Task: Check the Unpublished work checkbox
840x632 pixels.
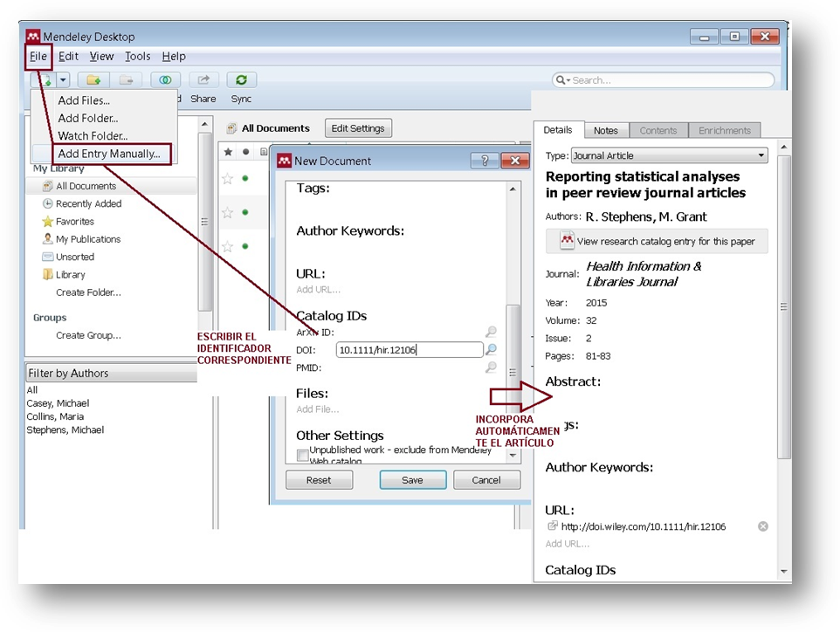Action: 302,455
